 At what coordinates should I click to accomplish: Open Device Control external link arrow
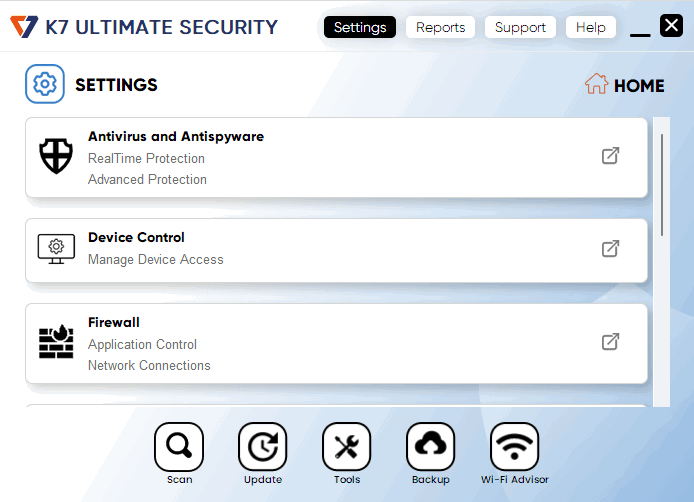[610, 248]
